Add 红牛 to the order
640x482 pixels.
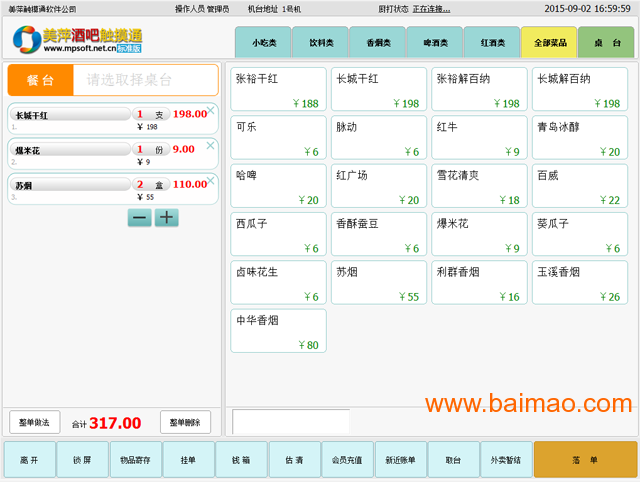coord(478,138)
